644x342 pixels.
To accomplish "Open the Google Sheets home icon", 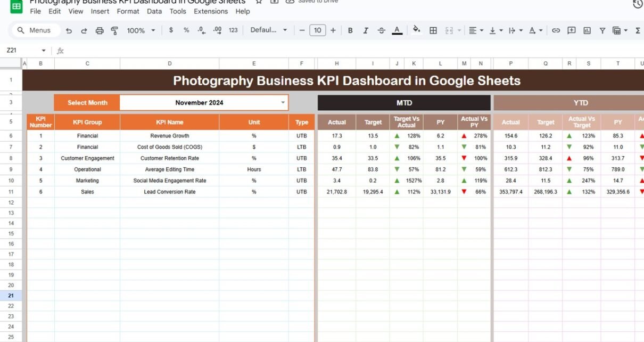I will [16, 6].
